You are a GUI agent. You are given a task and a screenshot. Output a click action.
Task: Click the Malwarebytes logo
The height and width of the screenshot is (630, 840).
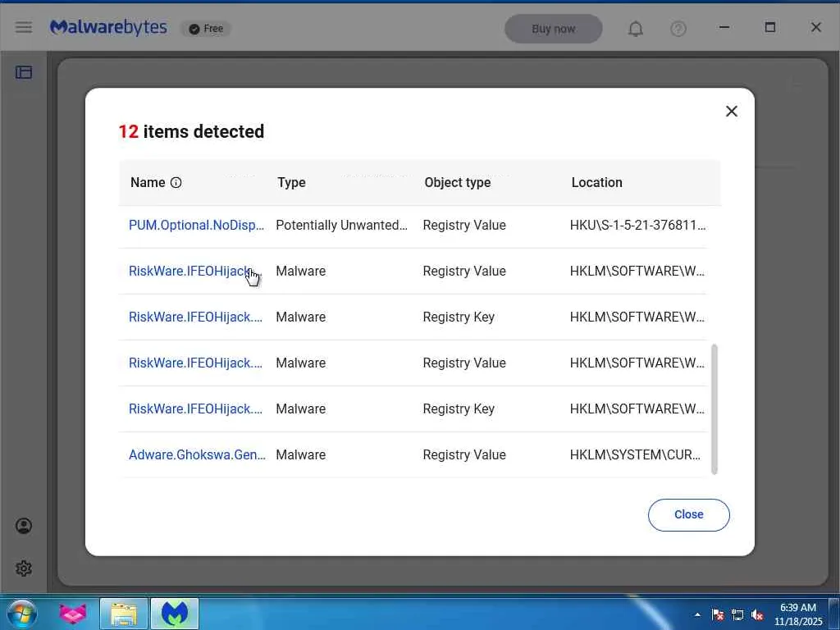click(x=108, y=27)
